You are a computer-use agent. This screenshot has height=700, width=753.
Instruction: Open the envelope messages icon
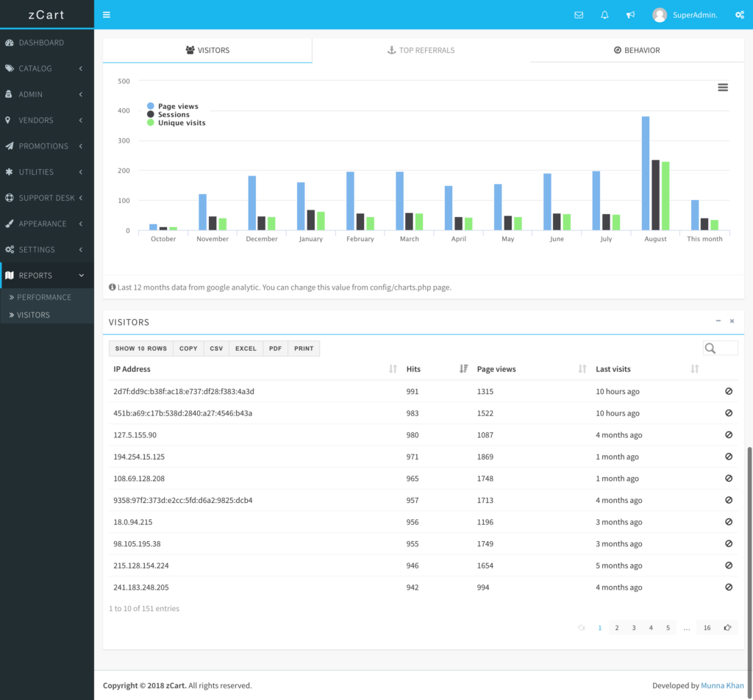click(579, 15)
